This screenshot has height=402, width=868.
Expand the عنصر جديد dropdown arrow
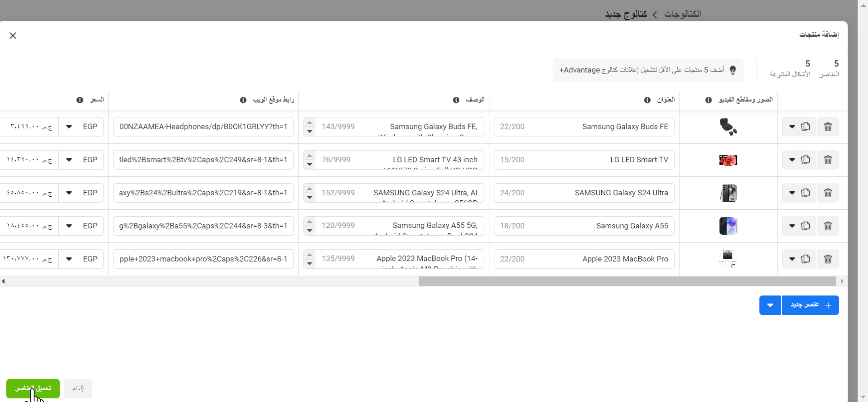pyautogui.click(x=770, y=305)
